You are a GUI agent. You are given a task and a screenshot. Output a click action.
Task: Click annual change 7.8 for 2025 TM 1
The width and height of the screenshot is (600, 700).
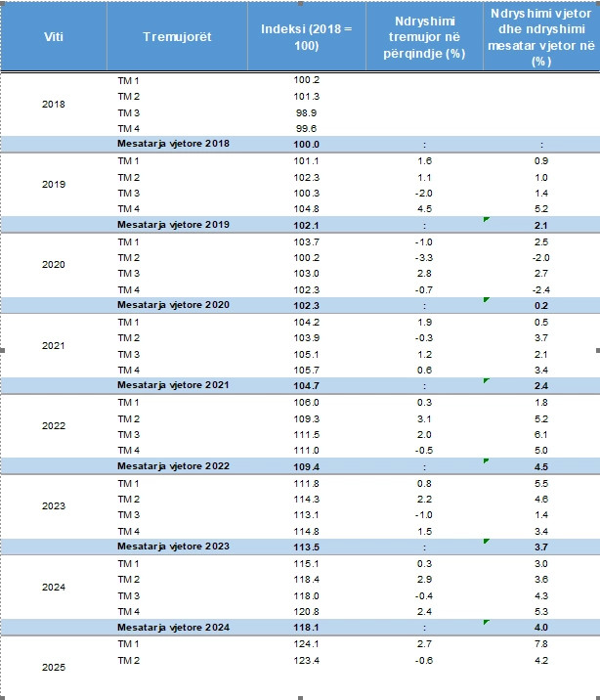[541, 642]
